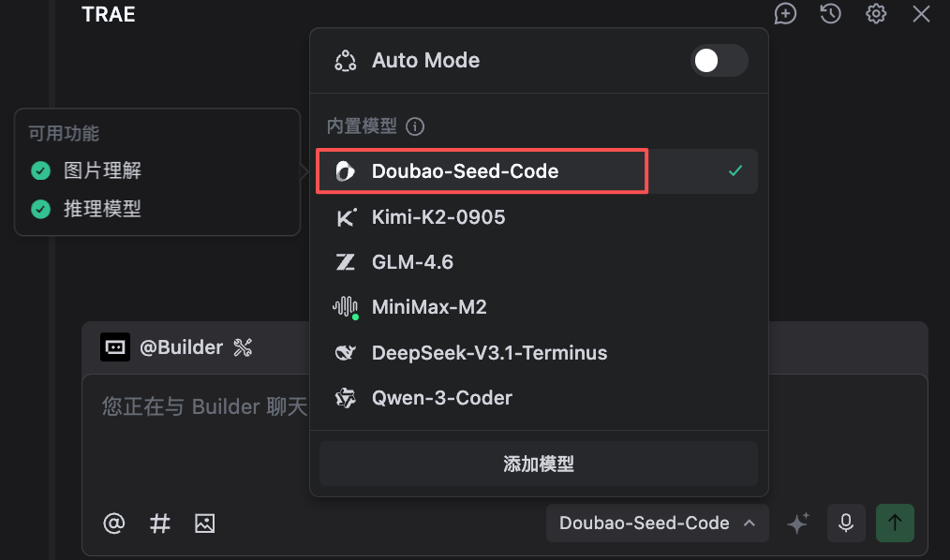The image size is (950, 560).
Task: Start a new chat session
Action: pos(785,14)
